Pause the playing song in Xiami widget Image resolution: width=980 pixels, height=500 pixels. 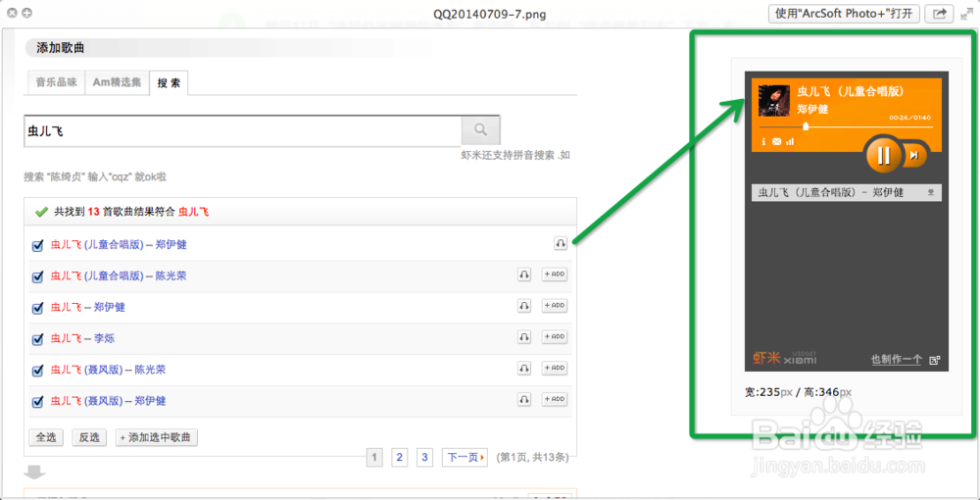[x=883, y=154]
